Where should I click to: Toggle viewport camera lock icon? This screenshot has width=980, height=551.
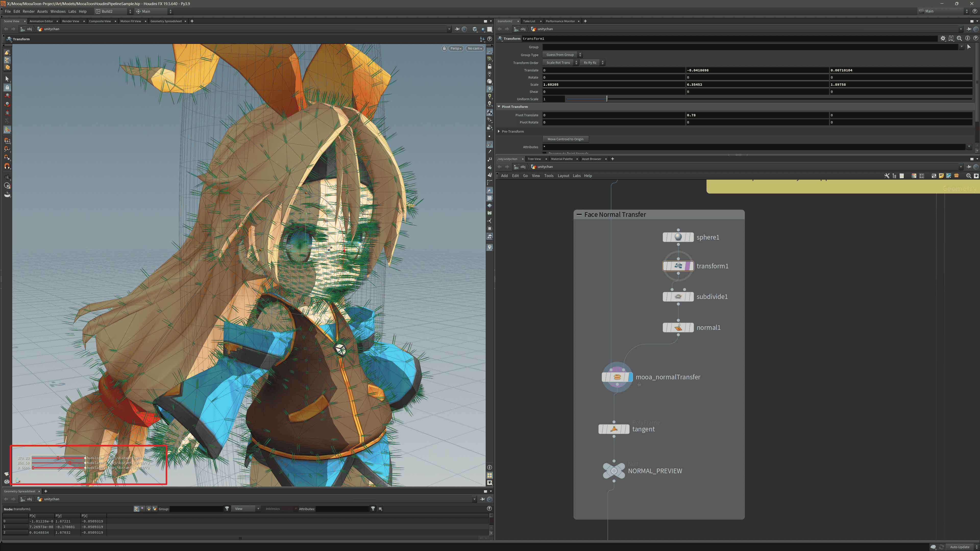click(444, 48)
